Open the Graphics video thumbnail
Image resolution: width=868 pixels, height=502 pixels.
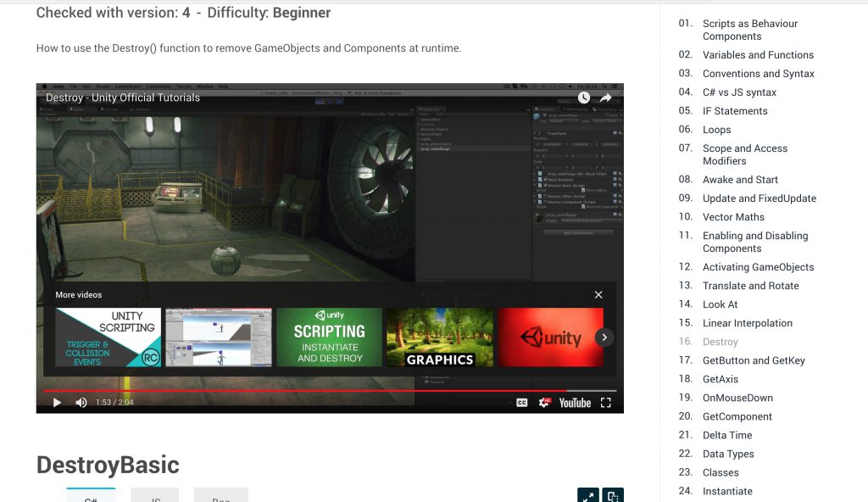coord(440,337)
